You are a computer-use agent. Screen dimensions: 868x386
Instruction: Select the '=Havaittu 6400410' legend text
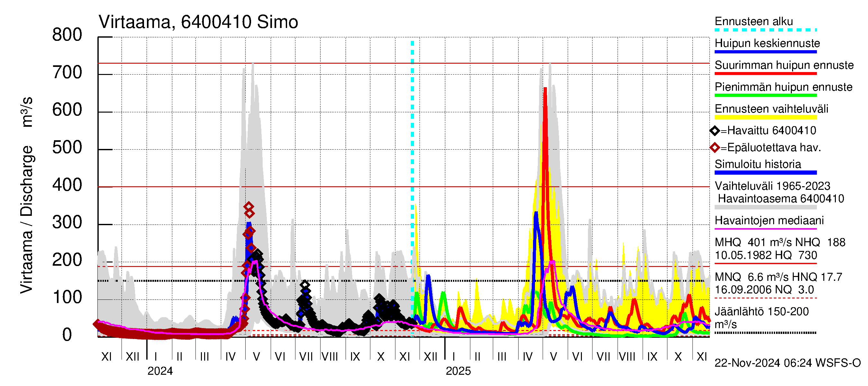coord(768,131)
